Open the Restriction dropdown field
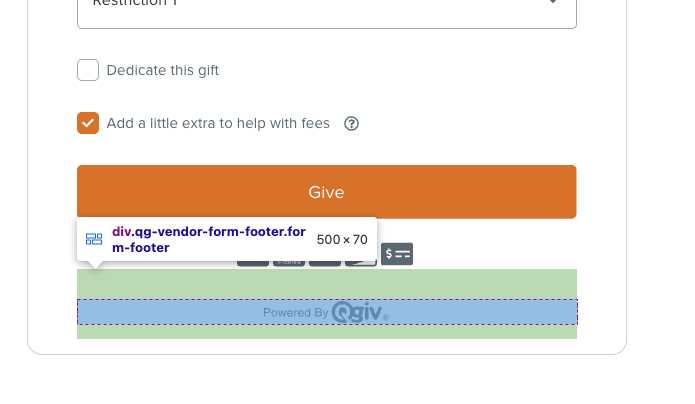This screenshot has width=695, height=404. click(x=327, y=9)
